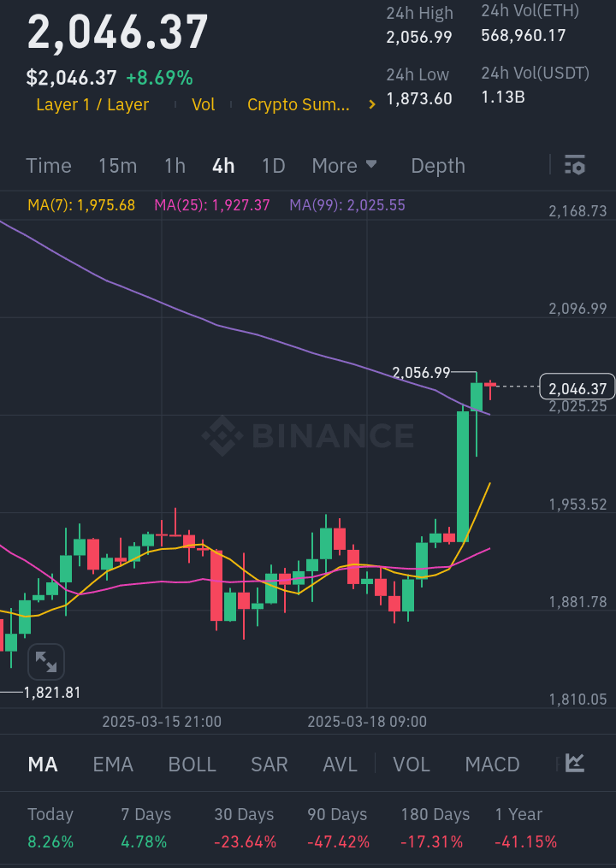Enable the BOLL indicator
This screenshot has height=868, width=616.
[x=192, y=764]
